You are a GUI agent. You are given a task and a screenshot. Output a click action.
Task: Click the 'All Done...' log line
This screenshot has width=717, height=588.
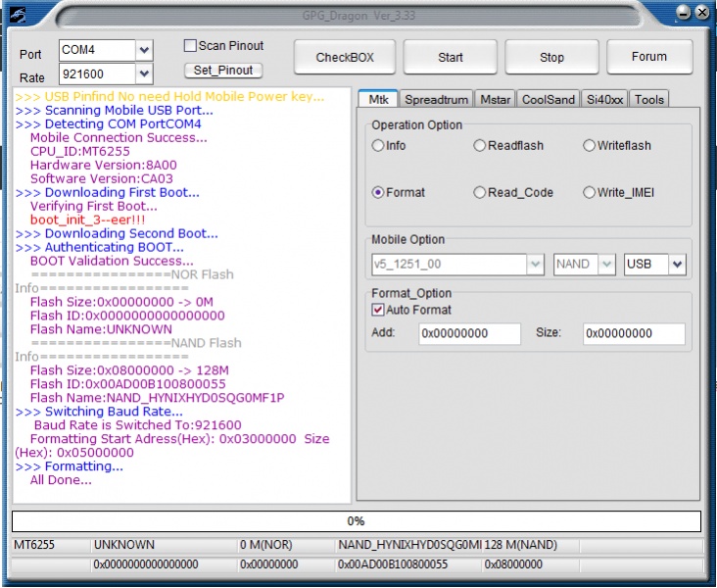click(61, 480)
